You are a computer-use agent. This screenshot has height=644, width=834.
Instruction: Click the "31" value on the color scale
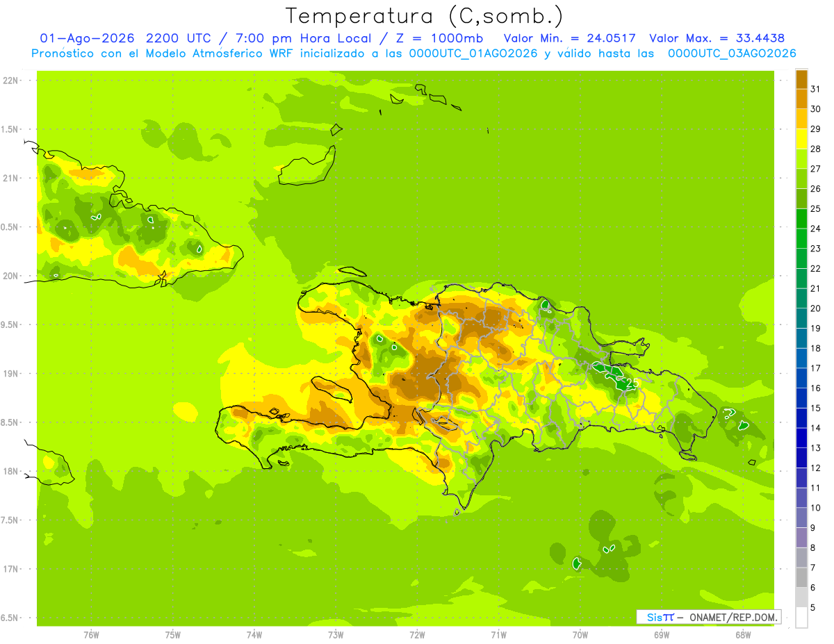click(x=815, y=89)
